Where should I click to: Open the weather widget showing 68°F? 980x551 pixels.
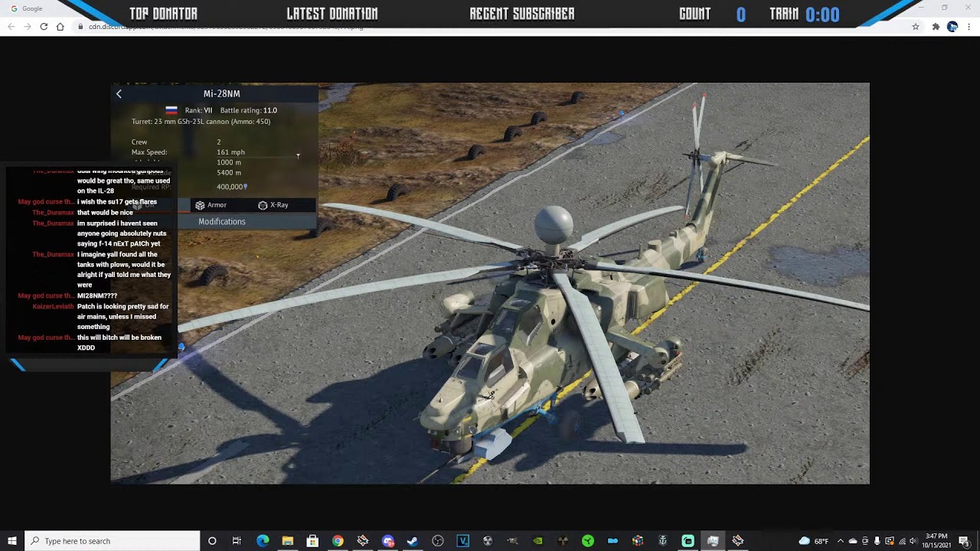click(x=813, y=541)
